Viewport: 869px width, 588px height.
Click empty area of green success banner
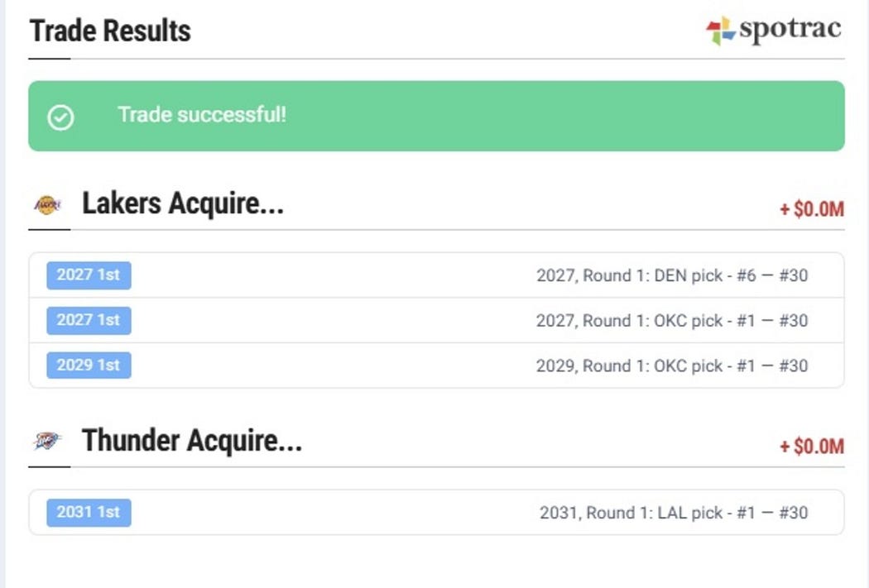pos(563,116)
